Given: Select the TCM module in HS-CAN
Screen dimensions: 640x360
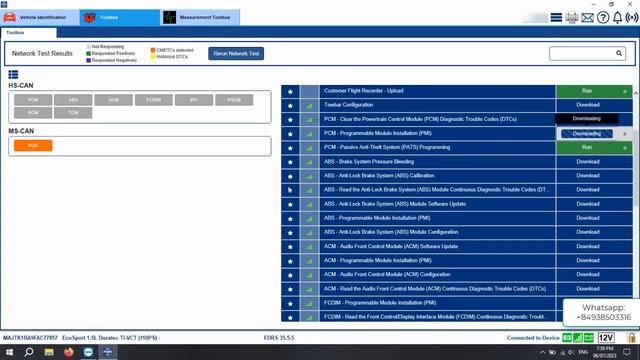Looking at the screenshot, I should click(x=73, y=113).
